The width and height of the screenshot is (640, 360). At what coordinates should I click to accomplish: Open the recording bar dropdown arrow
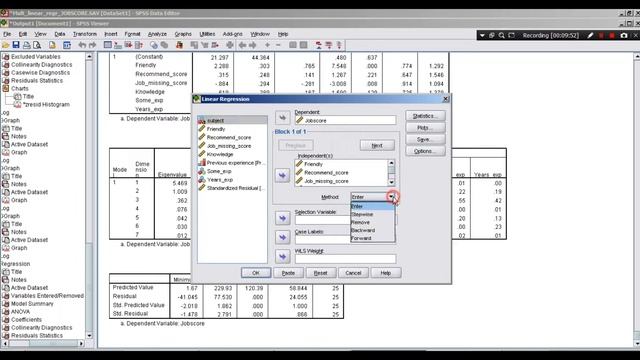click(x=482, y=36)
